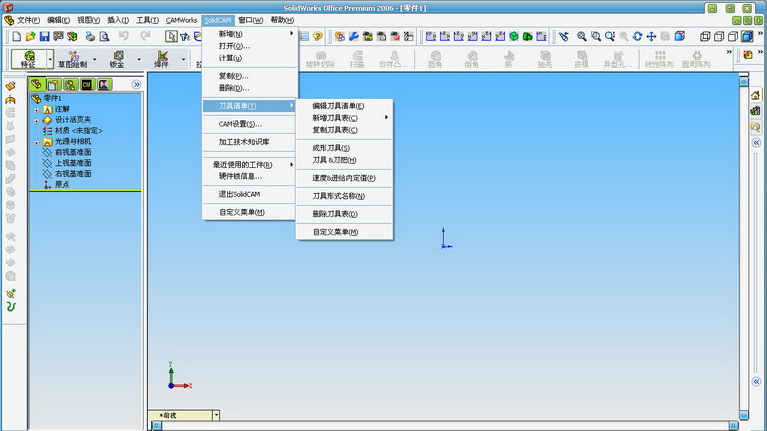Open the 编辑(E) menu
The width and height of the screenshot is (767, 431).
[x=58, y=20]
